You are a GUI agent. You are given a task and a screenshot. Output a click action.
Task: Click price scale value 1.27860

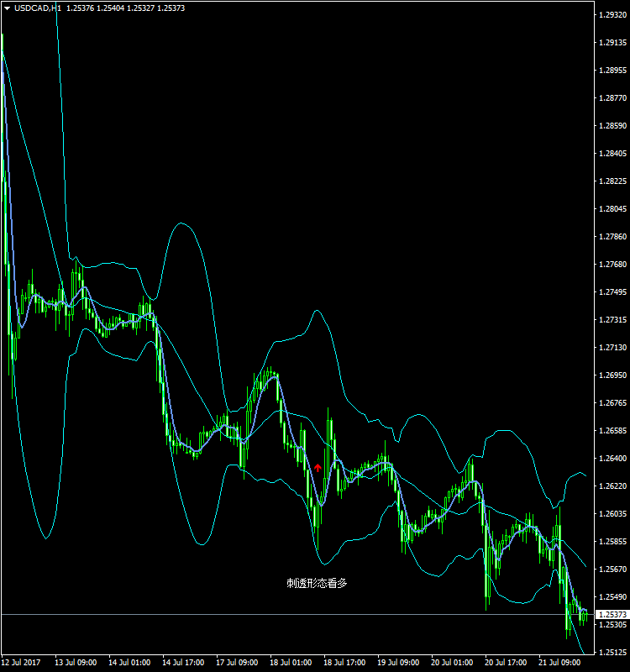[612, 237]
